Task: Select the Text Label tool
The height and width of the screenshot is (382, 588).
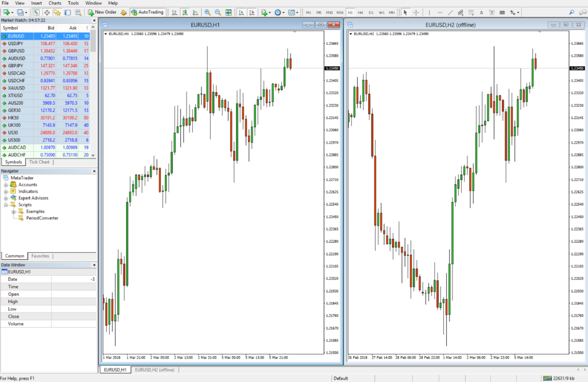Action: click(x=492, y=13)
